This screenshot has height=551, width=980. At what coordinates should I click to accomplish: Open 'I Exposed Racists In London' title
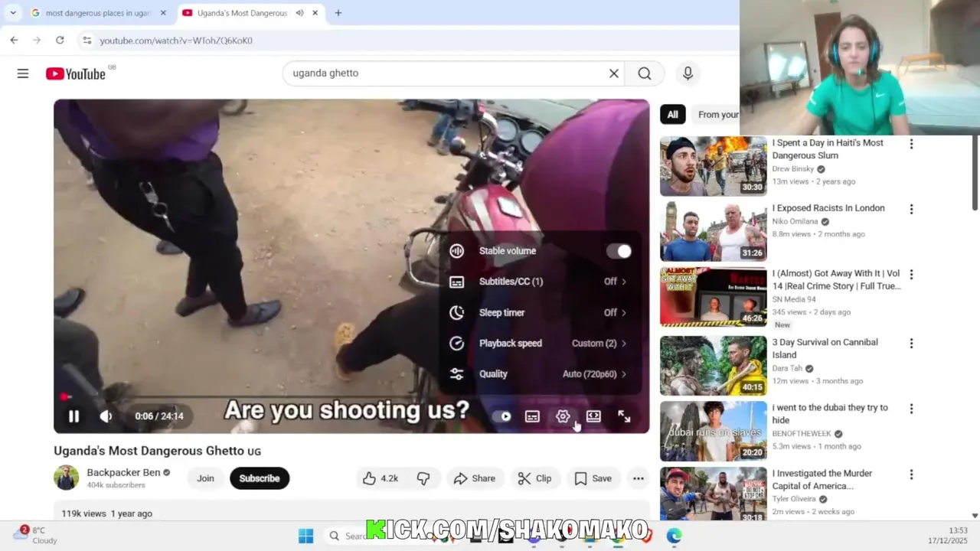(828, 208)
